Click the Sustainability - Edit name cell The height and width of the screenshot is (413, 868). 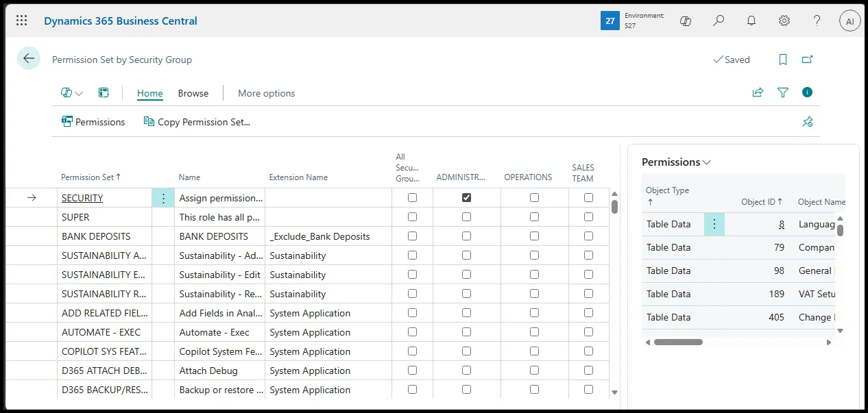tap(219, 275)
